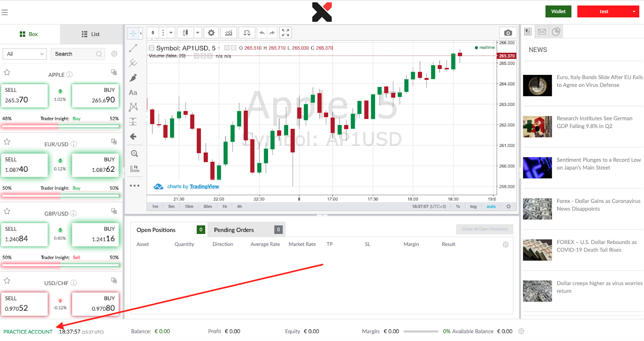
Task: Open Symbol AP1USD legend dropdown arrow
Action: (219, 48)
